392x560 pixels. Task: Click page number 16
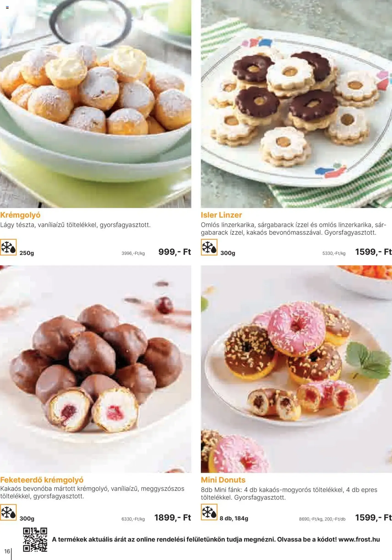[7, 551]
